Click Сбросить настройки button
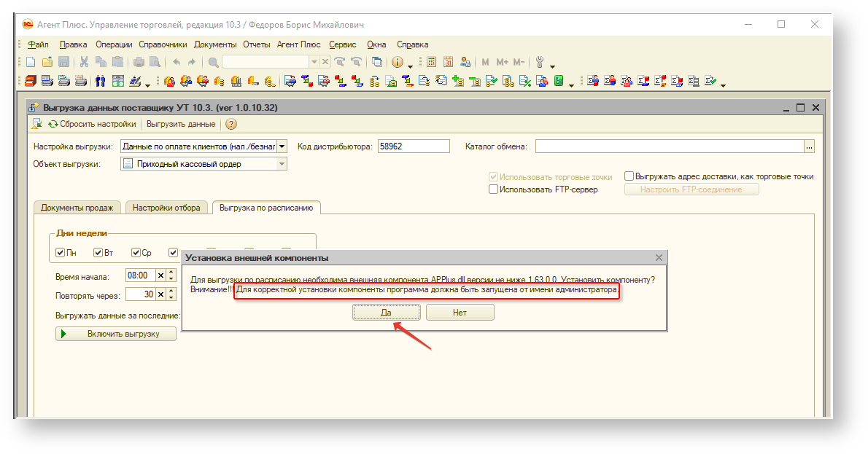Screen dimensions: 868x454 click(92, 124)
